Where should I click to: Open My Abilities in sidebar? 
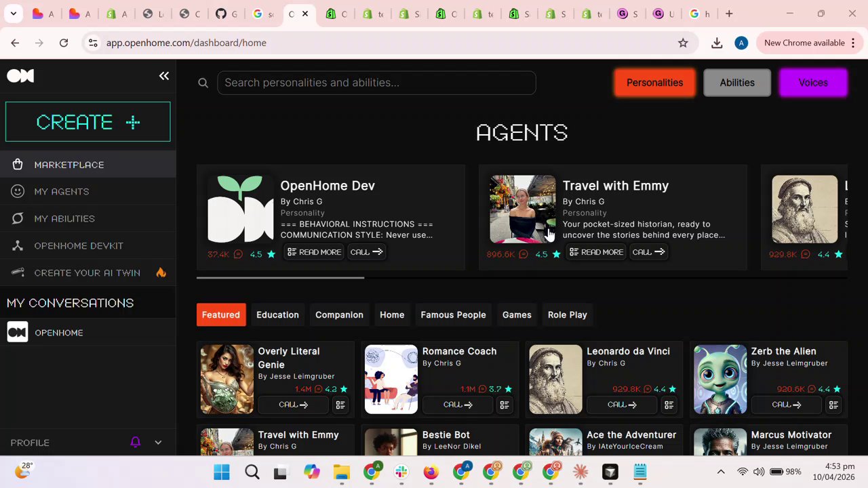pos(88,218)
